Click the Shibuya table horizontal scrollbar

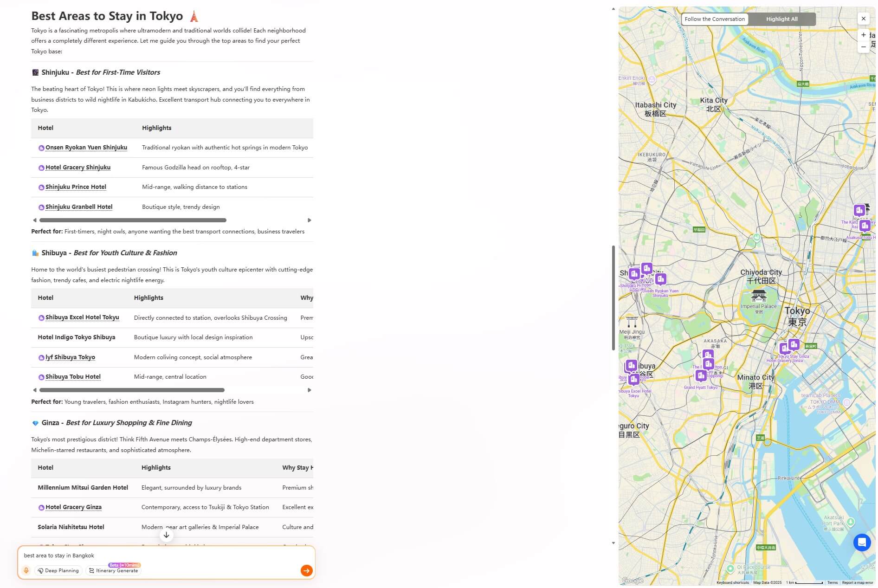point(132,390)
